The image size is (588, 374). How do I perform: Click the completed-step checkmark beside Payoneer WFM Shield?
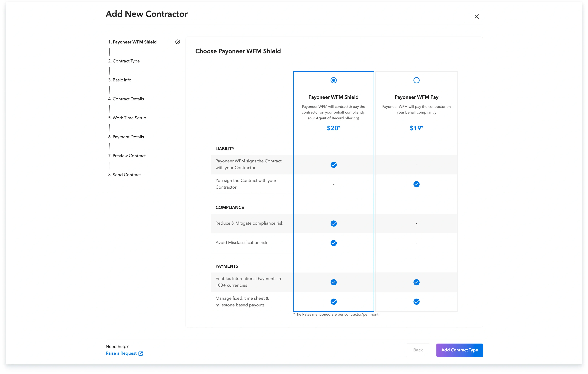point(178,42)
